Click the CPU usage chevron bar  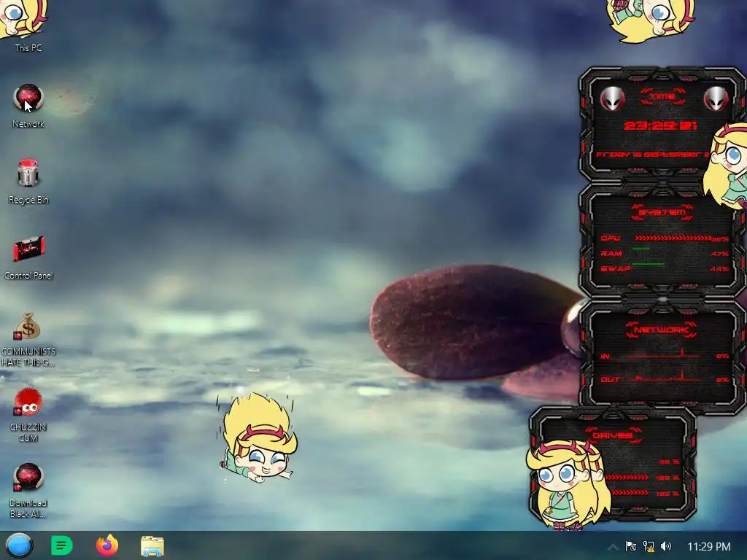click(673, 238)
